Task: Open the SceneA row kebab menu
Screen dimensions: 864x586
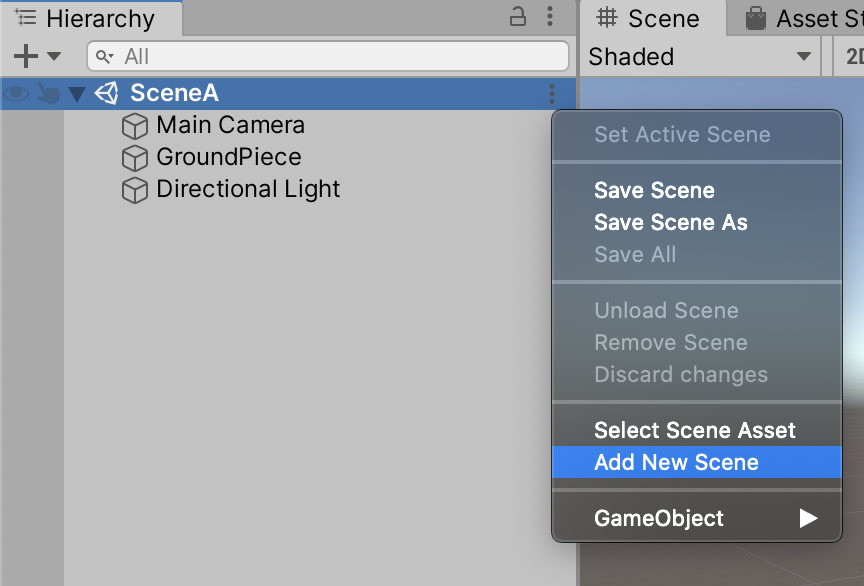Action: (551, 94)
